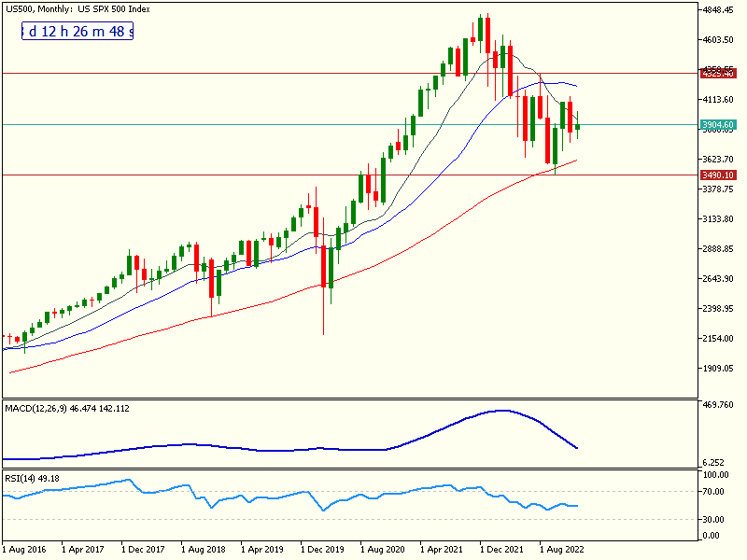This screenshot has height=560, width=747.
Task: Click the 1 Dec 2019 date label
Action: (327, 551)
